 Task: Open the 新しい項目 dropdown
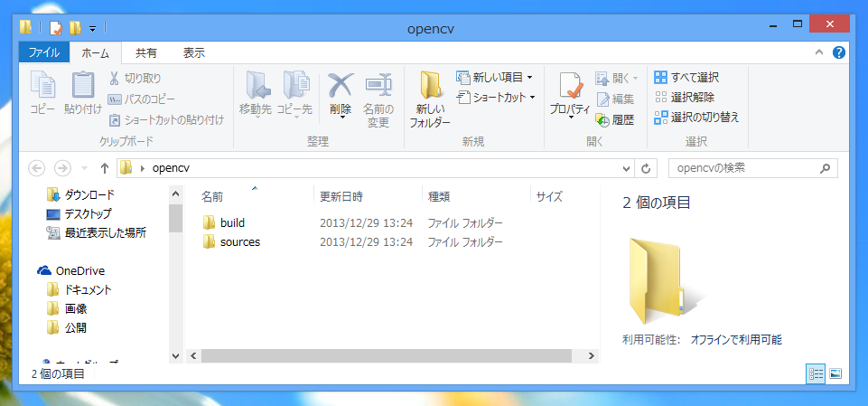[x=494, y=77]
